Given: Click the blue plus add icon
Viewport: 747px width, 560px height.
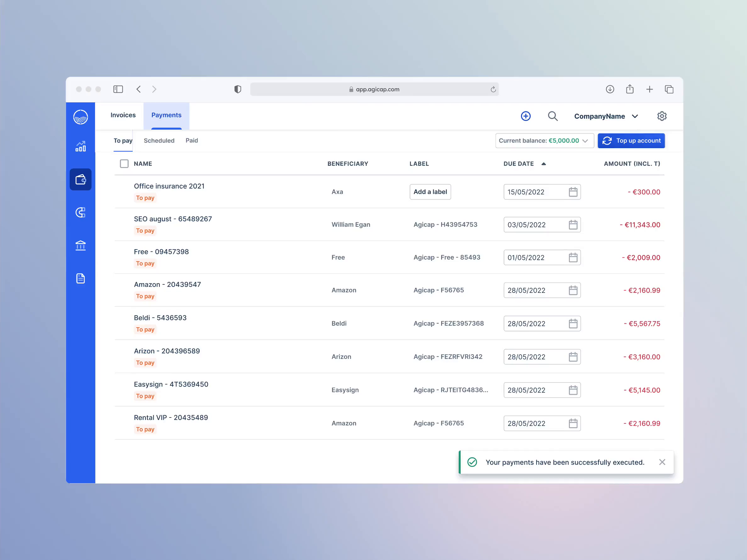Looking at the screenshot, I should point(525,116).
